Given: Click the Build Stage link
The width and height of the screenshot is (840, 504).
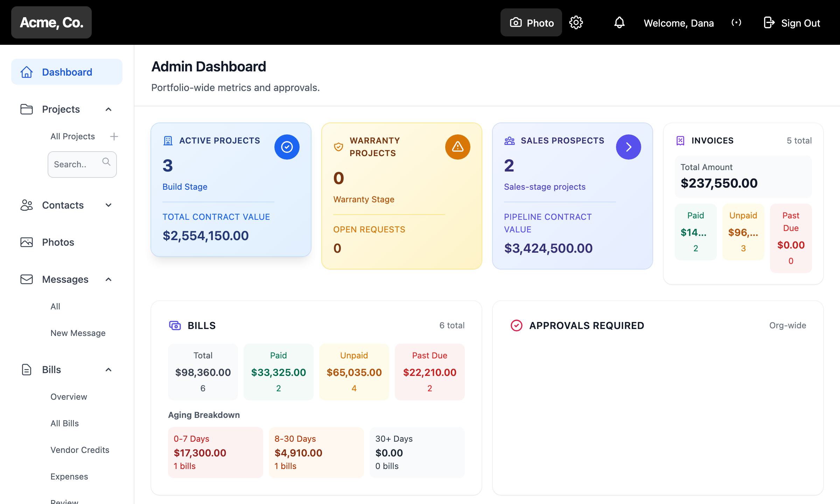Looking at the screenshot, I should (x=185, y=187).
